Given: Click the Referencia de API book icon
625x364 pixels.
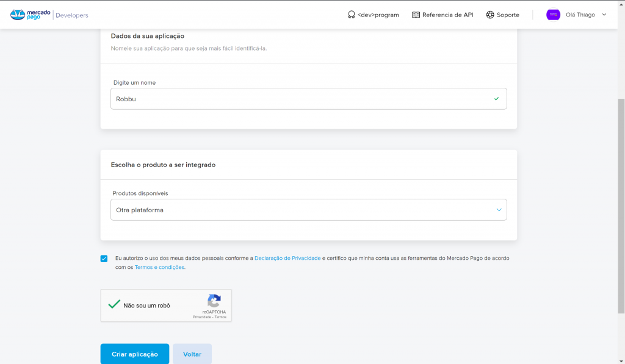Looking at the screenshot, I should (x=416, y=15).
